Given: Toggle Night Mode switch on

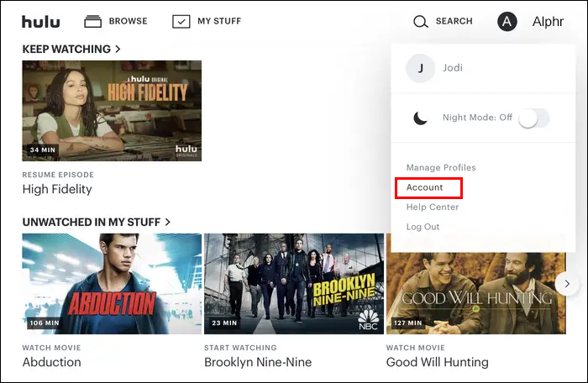Looking at the screenshot, I should click(534, 118).
